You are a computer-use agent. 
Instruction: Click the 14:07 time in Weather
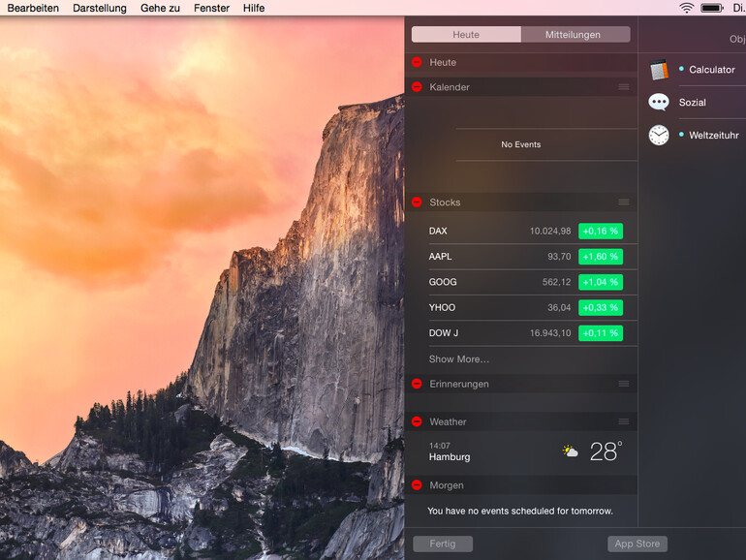tap(439, 446)
